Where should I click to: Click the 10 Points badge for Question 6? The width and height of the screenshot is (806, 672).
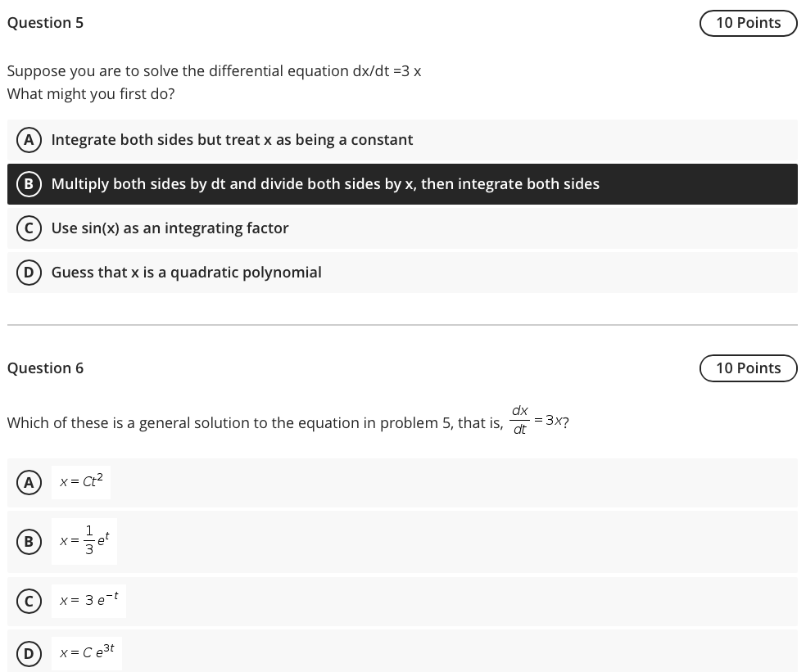(748, 368)
